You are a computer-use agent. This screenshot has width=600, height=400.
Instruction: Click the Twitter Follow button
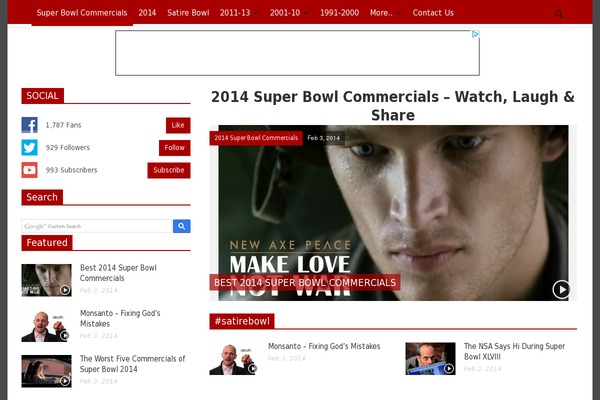[174, 148]
